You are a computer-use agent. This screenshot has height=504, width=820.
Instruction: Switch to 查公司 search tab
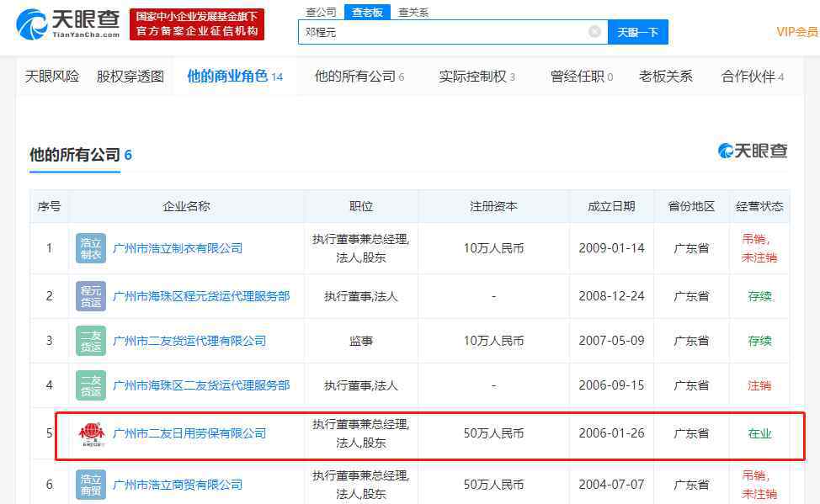click(321, 12)
